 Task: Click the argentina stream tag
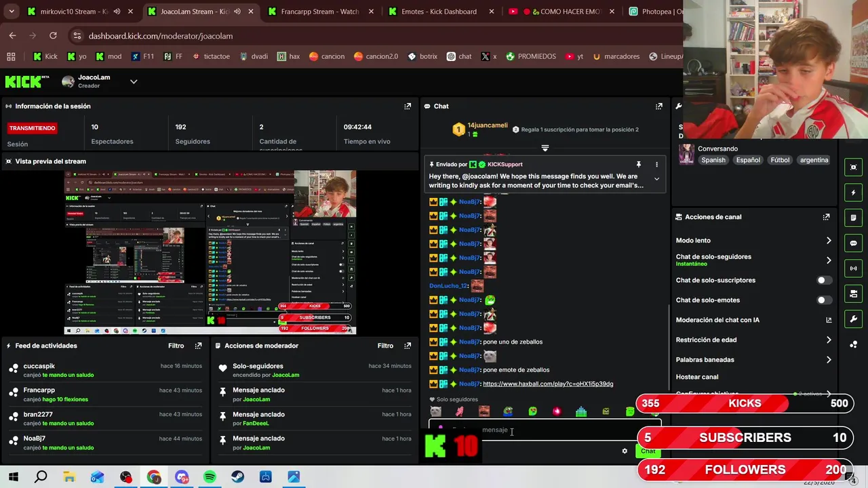point(814,160)
